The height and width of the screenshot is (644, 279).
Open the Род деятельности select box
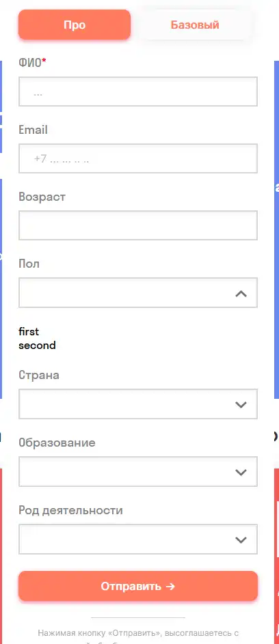pos(138,540)
